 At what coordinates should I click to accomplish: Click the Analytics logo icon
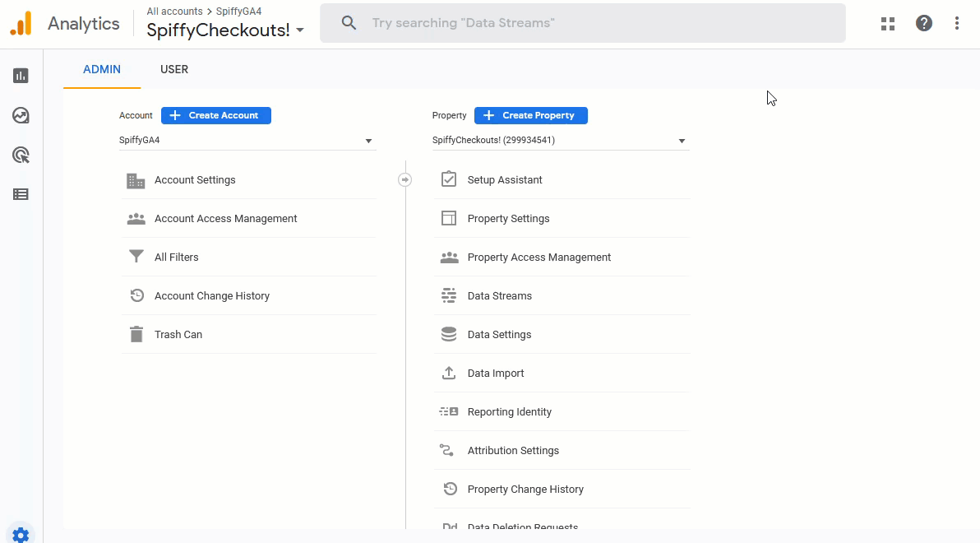(21, 24)
